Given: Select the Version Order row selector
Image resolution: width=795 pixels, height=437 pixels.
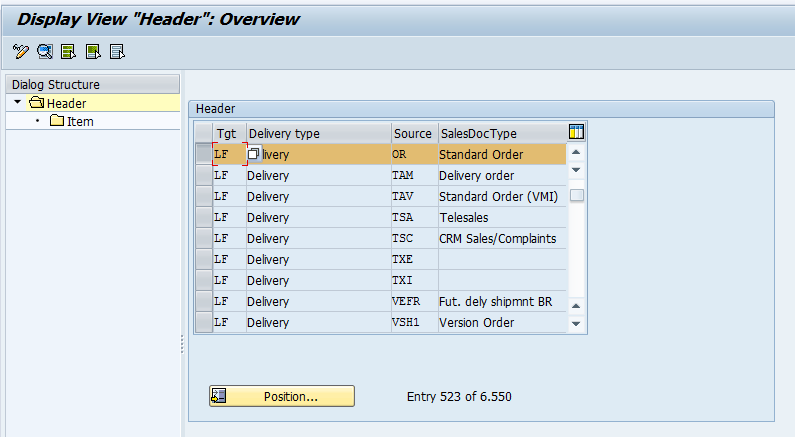Looking at the screenshot, I should coord(203,322).
